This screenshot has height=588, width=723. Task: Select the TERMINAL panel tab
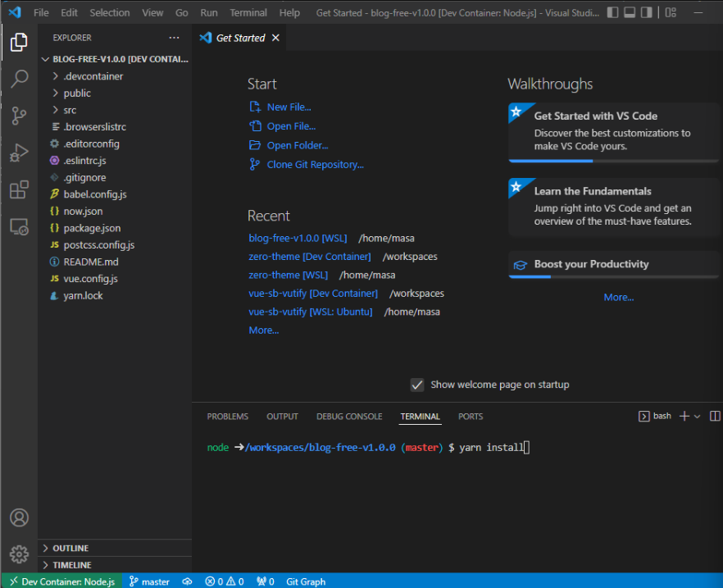point(420,417)
